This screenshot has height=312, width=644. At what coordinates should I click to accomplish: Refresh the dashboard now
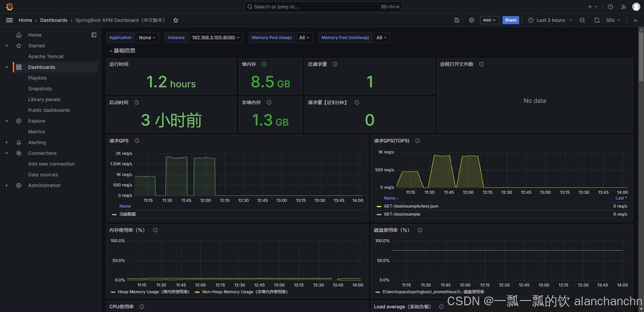[x=597, y=20]
